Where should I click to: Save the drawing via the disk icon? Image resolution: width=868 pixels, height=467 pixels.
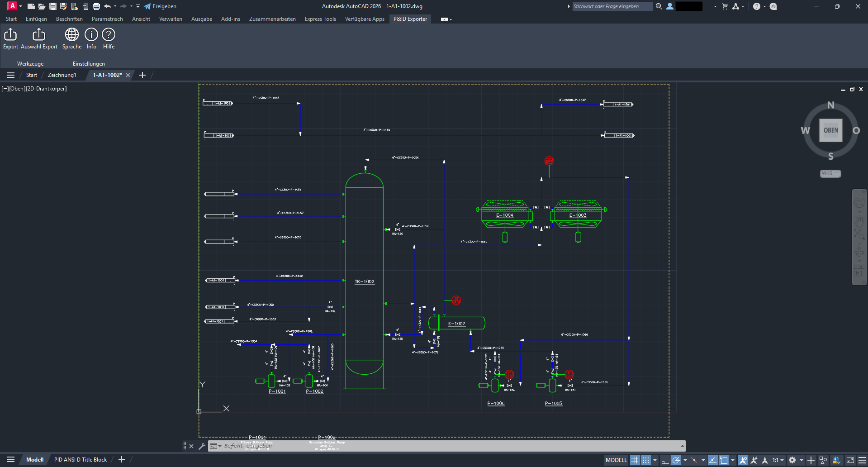[x=52, y=6]
